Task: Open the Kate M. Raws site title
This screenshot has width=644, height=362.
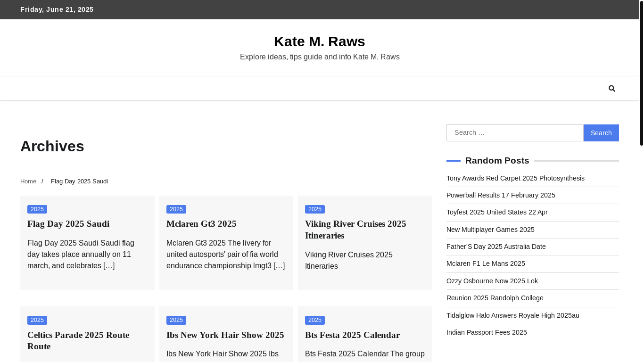Action: (x=320, y=41)
